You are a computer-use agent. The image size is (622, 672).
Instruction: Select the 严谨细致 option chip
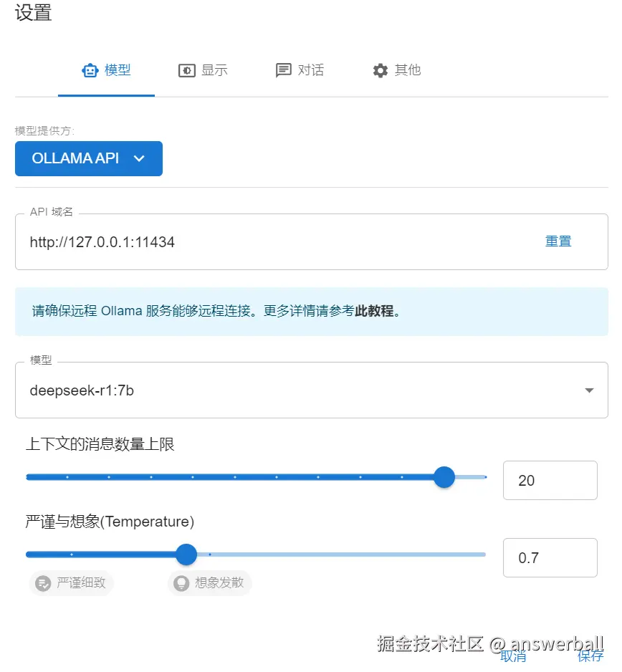(71, 583)
